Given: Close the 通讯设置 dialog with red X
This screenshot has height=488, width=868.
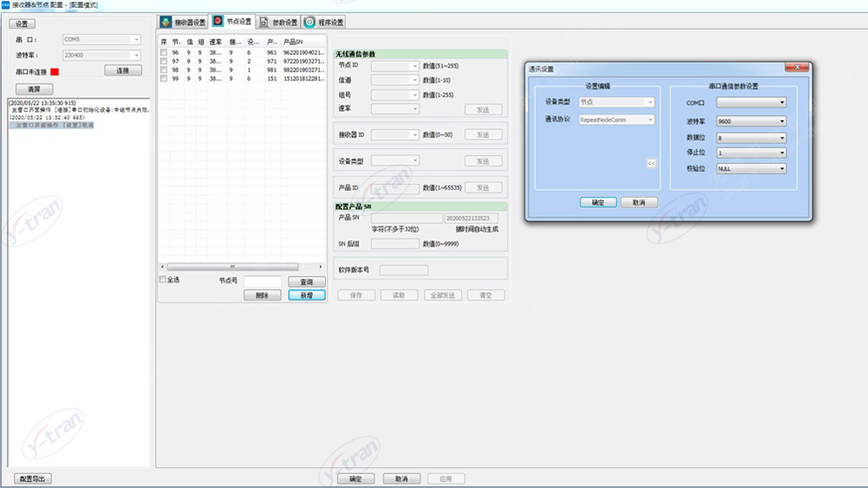Looking at the screenshot, I should click(x=797, y=68).
